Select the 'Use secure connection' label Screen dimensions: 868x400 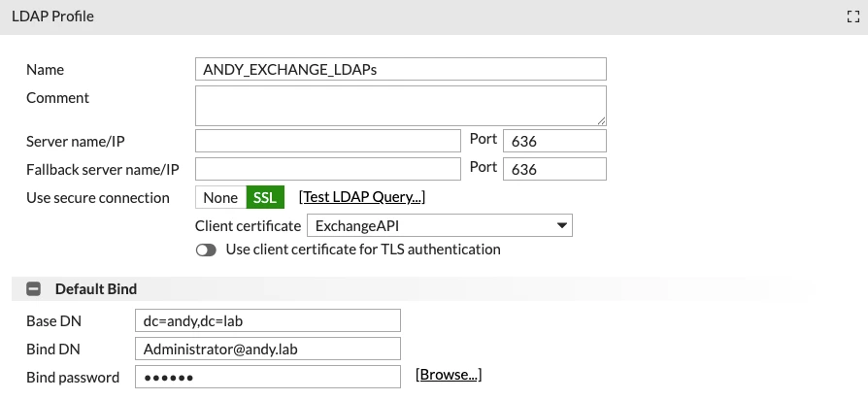point(98,198)
